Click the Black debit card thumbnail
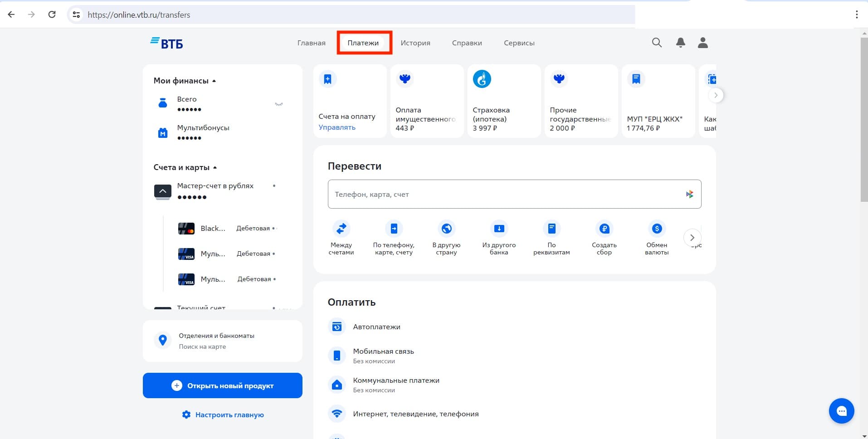The image size is (868, 439). point(186,228)
